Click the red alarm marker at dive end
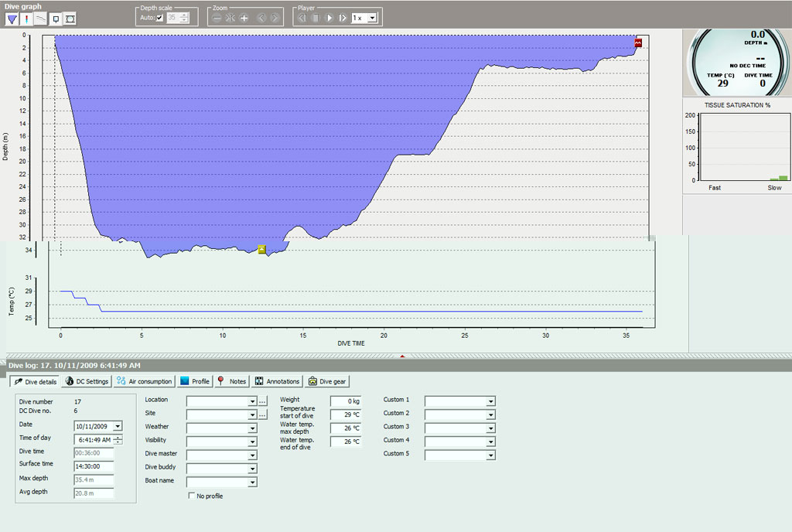Image resolution: width=792 pixels, height=532 pixels. pos(638,43)
